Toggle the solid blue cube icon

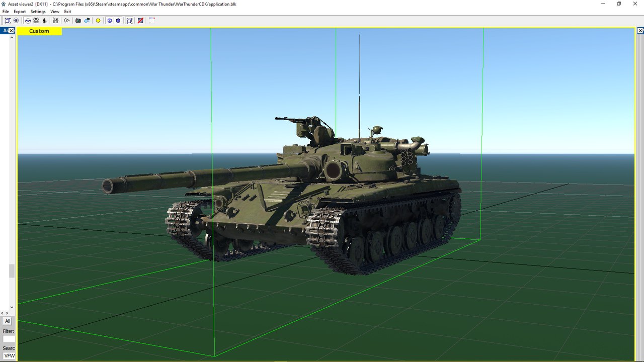[118, 21]
